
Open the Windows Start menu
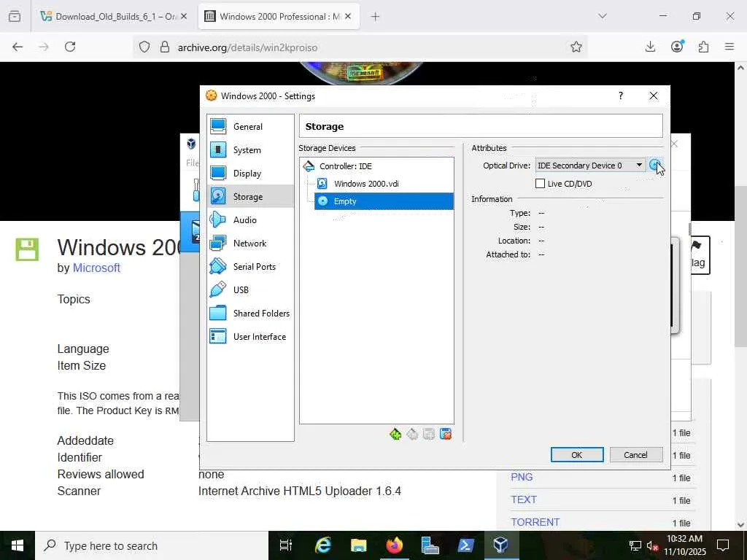click(x=18, y=545)
